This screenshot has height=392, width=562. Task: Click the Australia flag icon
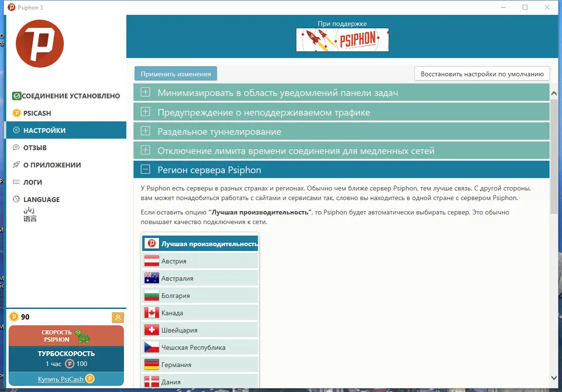[x=152, y=278]
